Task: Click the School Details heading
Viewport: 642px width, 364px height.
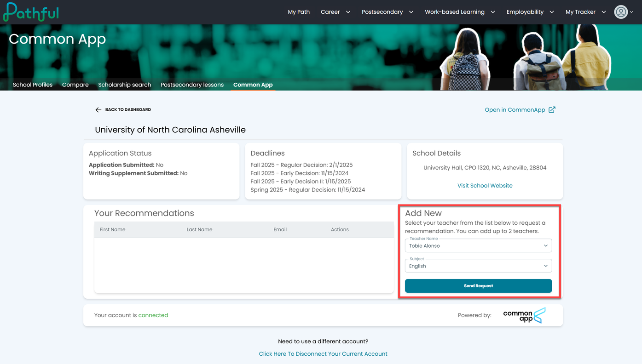Action: click(436, 154)
